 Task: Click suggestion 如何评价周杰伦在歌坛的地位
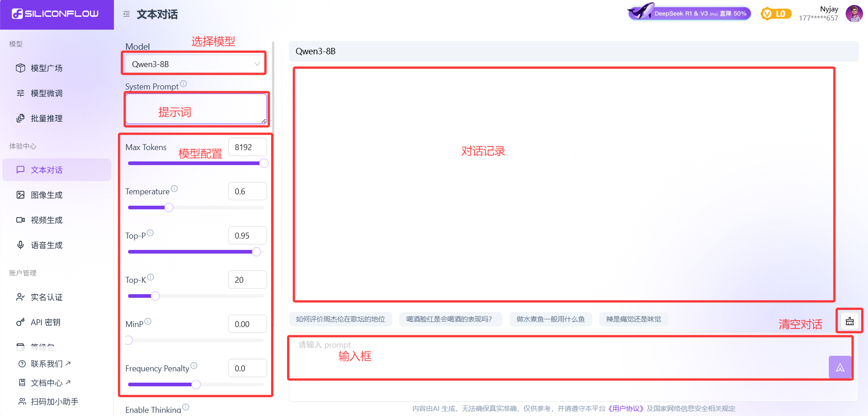(340, 319)
